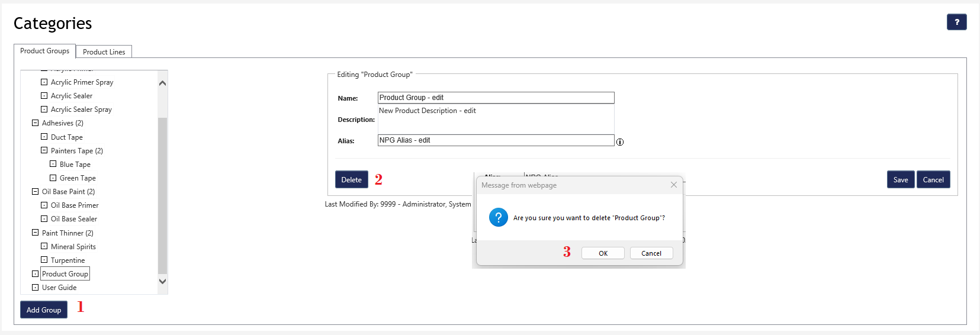
Task: Save the product group changes
Action: (900, 180)
